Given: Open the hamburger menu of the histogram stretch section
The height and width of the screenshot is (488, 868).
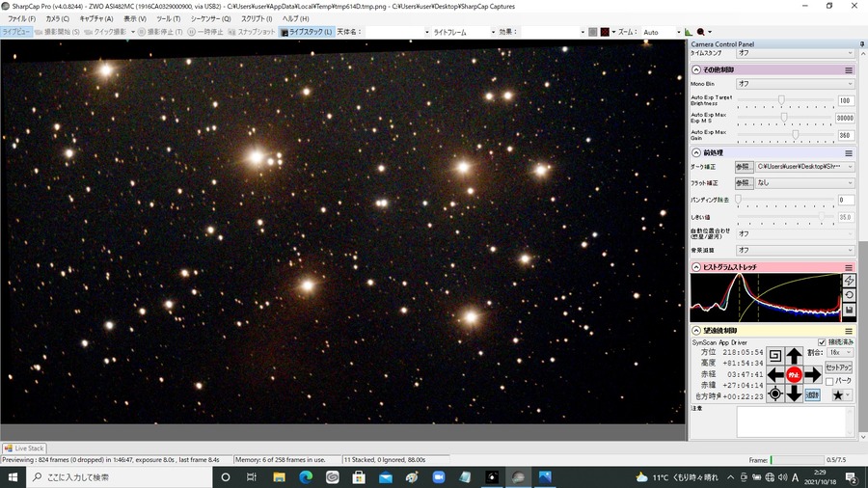Looking at the screenshot, I should coord(849,267).
